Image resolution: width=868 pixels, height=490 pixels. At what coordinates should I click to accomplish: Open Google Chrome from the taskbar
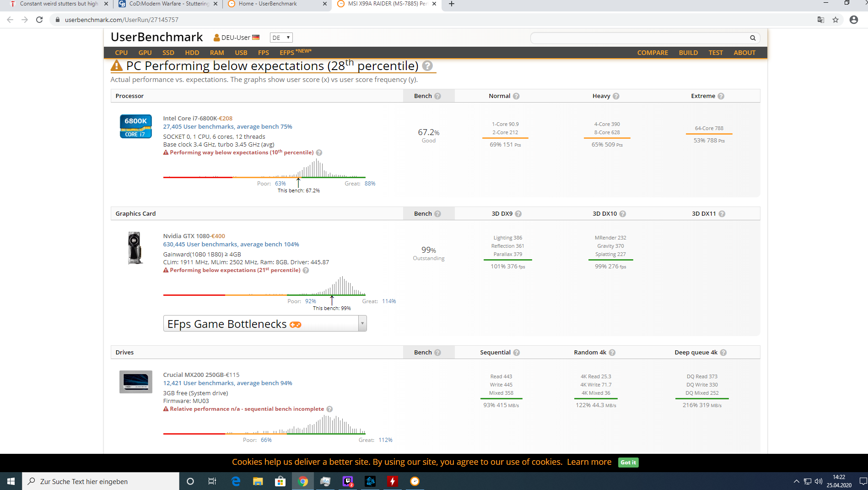[x=302, y=481]
